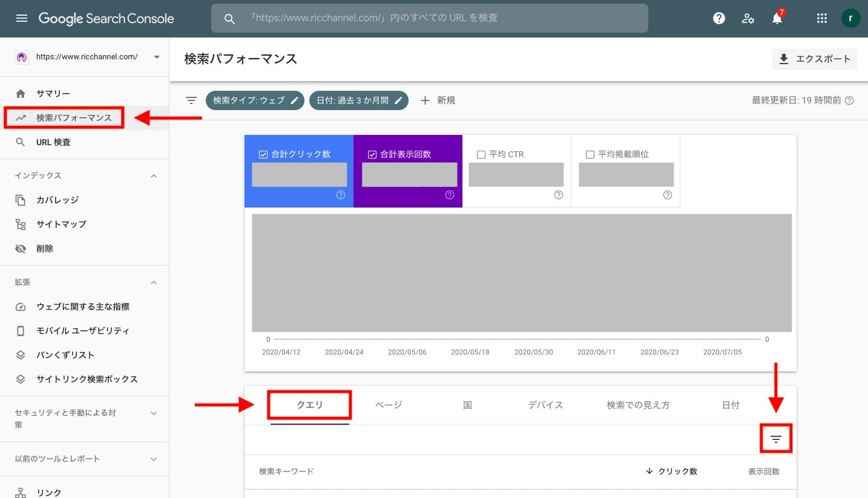
Task: Click the phone icon for モバイル ユーザビリティ
Action: coord(21,331)
